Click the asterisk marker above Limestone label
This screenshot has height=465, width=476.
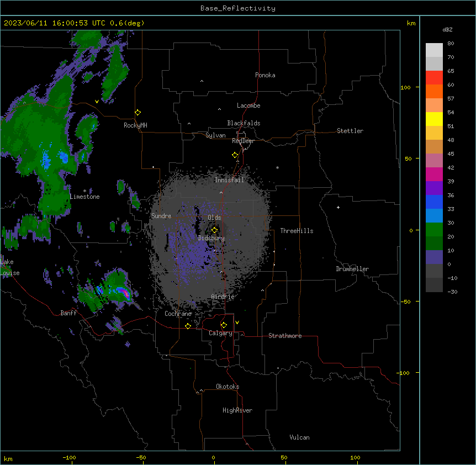click(84, 191)
